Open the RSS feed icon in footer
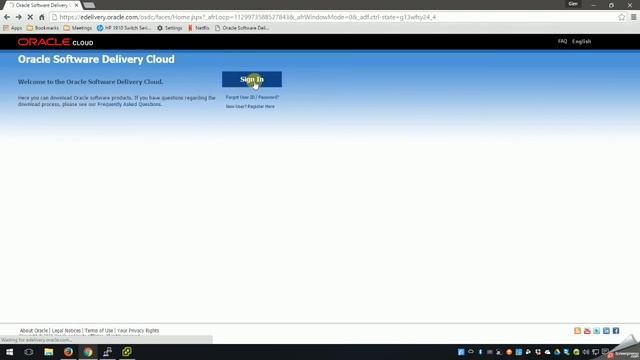 click(577, 331)
